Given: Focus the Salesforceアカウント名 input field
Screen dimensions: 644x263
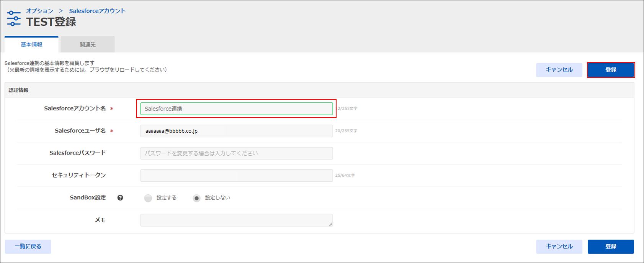Looking at the screenshot, I should click(237, 108).
